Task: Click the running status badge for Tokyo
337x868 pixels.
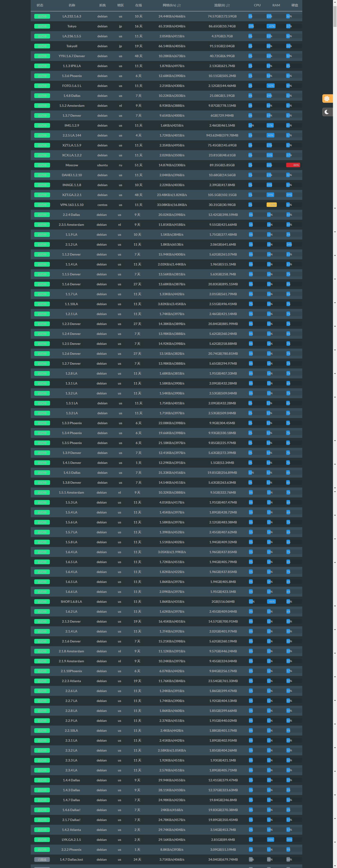Action: pyautogui.click(x=42, y=26)
